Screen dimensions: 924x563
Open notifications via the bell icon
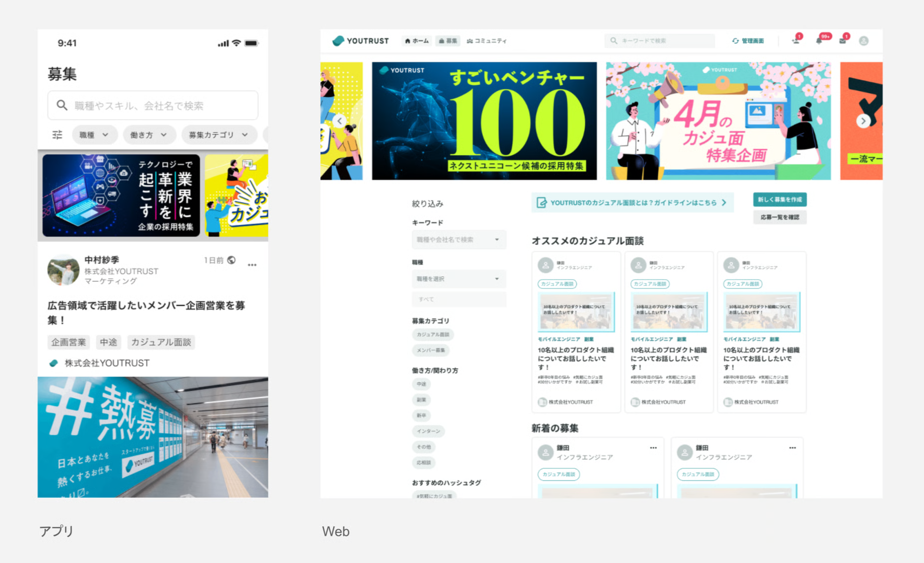point(820,41)
